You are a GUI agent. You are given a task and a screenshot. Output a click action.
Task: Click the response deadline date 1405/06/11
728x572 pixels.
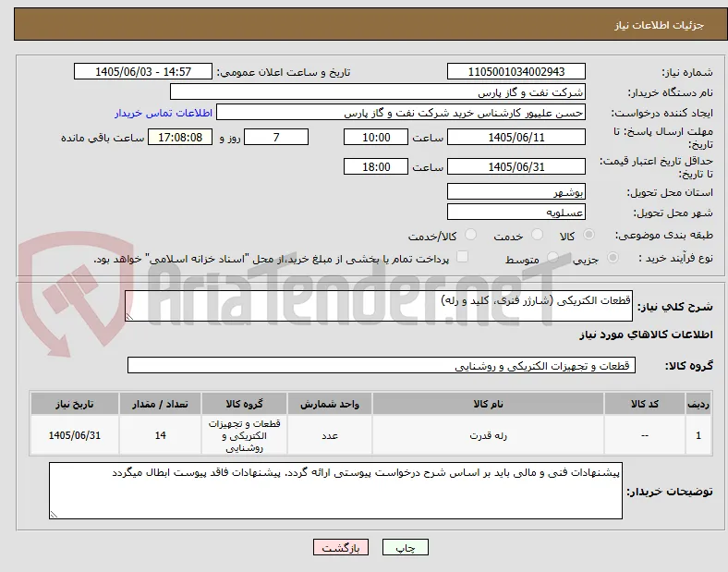tap(516, 137)
